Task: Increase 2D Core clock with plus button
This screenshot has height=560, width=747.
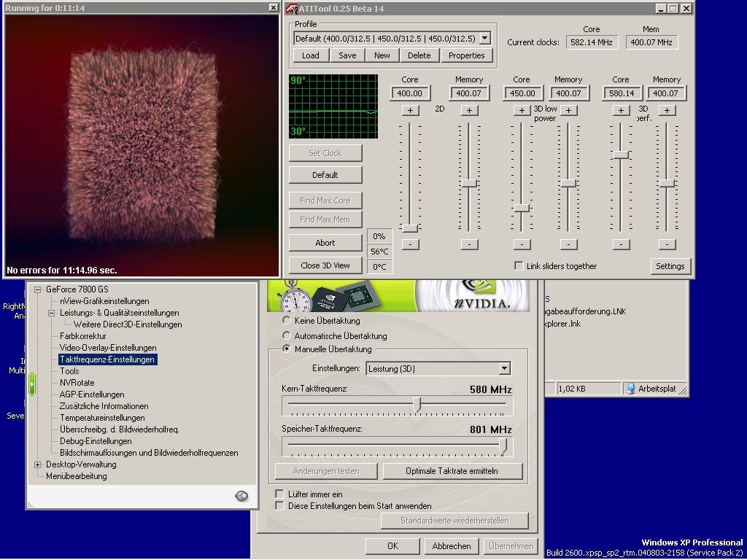Action: pos(410,111)
